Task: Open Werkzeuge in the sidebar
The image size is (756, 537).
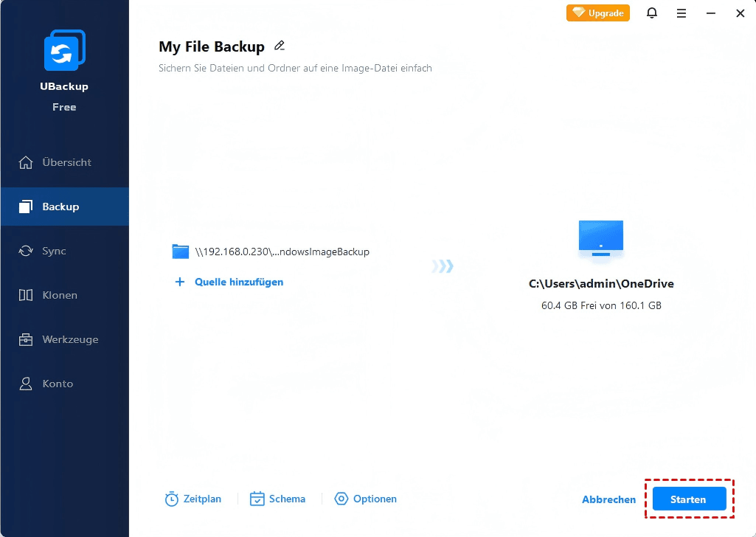Action: pos(69,339)
